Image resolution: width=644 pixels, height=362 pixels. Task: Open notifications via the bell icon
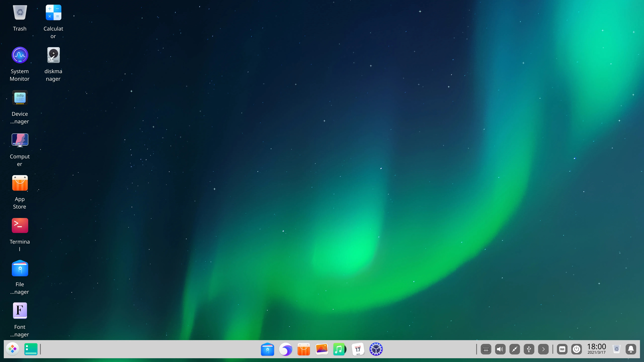point(631,349)
